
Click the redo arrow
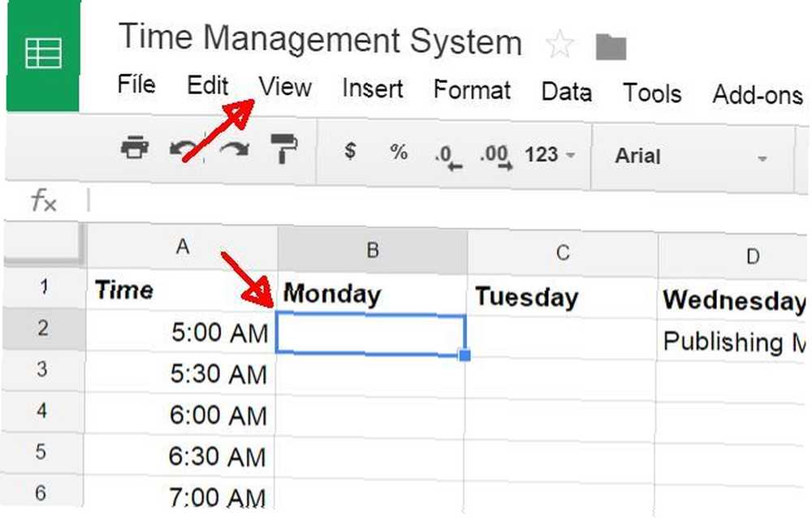234,149
